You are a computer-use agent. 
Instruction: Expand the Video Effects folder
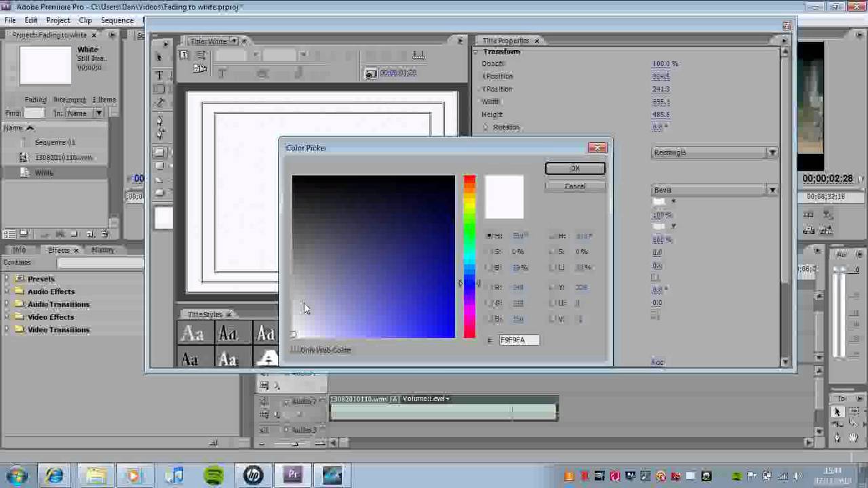coord(7,317)
